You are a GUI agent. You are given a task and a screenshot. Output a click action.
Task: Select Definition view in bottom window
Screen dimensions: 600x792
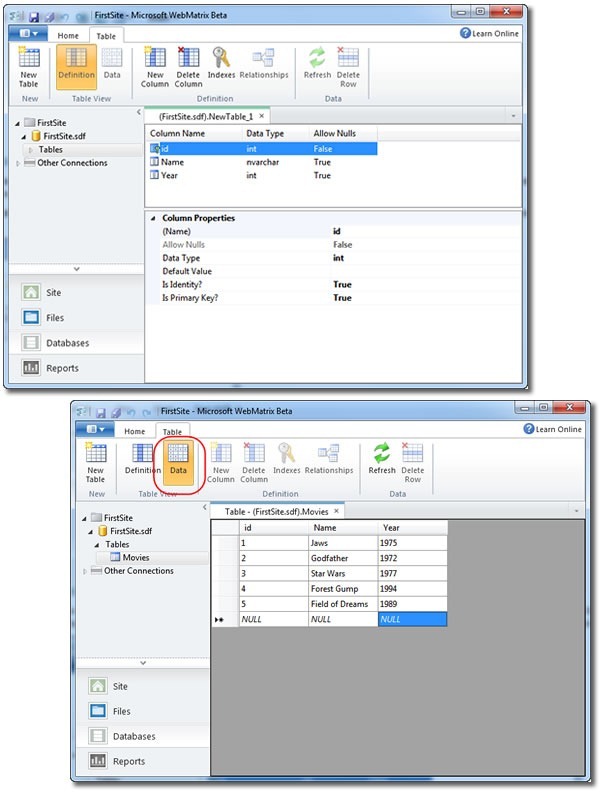point(142,460)
